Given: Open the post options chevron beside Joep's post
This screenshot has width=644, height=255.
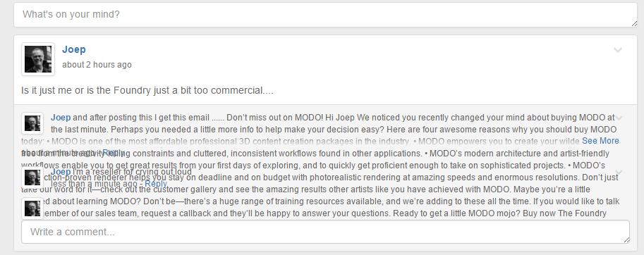Looking at the screenshot, I should 618,50.
